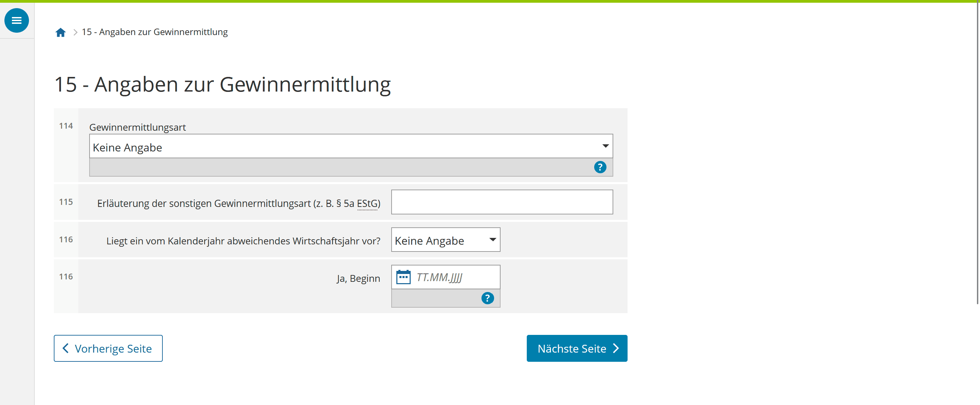Click the Gewinnermittlungsart field label

137,127
